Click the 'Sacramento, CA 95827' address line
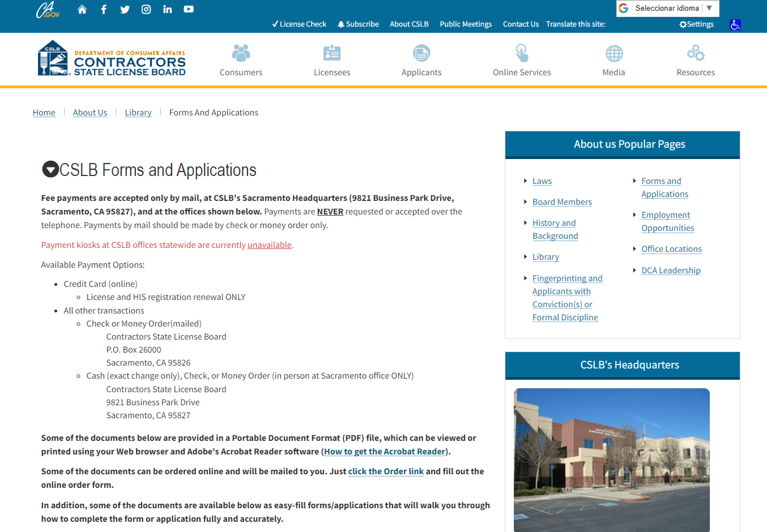Viewport: 767px width, 532px height. (148, 415)
